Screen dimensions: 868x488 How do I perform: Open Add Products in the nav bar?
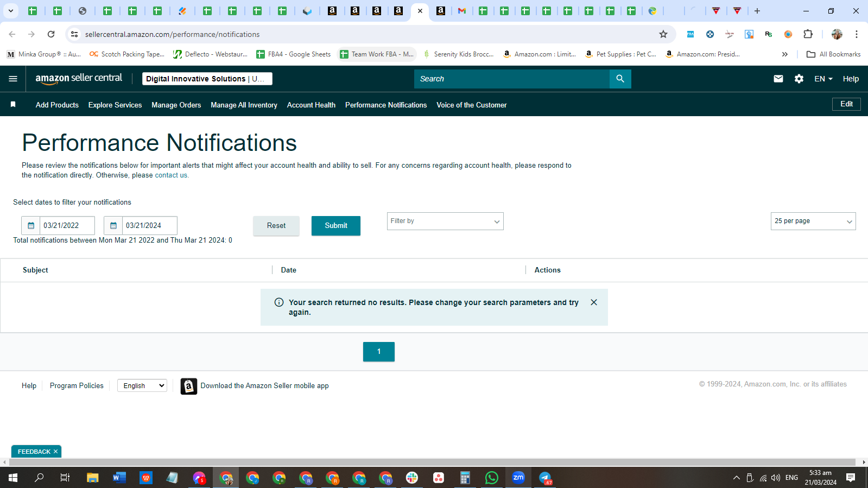tap(57, 105)
